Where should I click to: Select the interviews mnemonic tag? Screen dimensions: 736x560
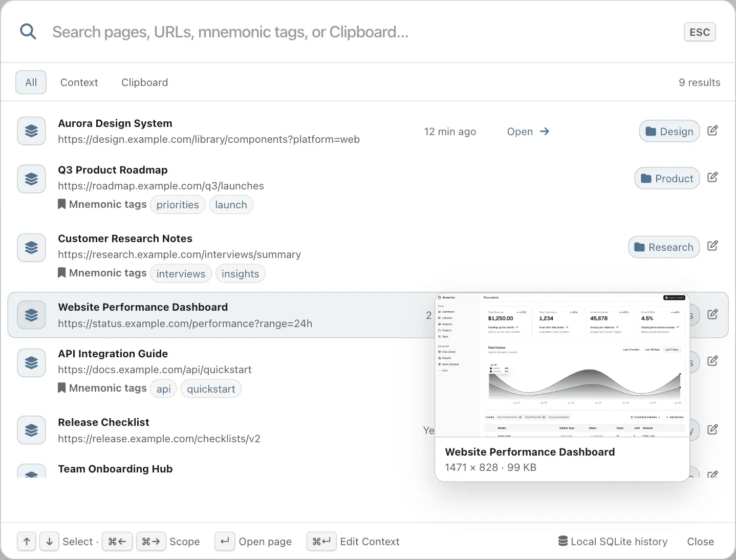(x=181, y=273)
